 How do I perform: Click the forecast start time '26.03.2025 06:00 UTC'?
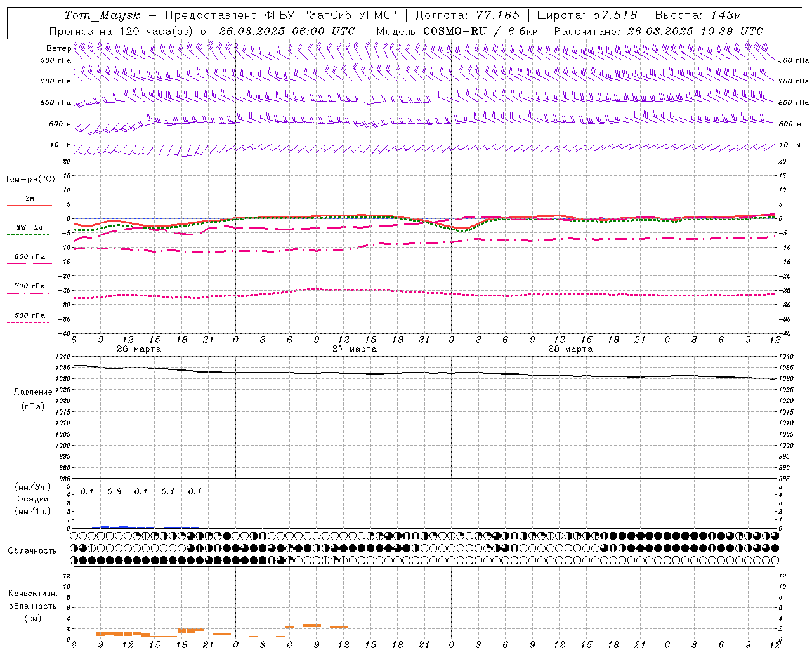(x=286, y=31)
